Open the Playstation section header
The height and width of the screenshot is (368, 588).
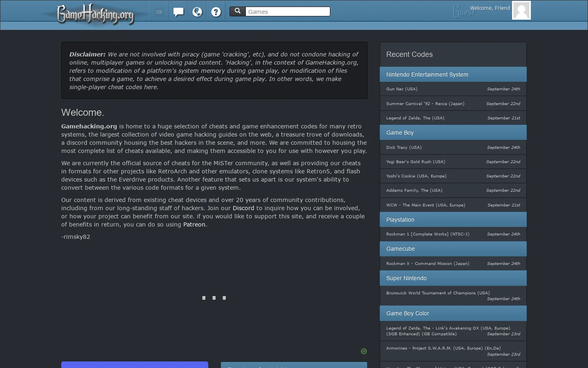[453, 220]
